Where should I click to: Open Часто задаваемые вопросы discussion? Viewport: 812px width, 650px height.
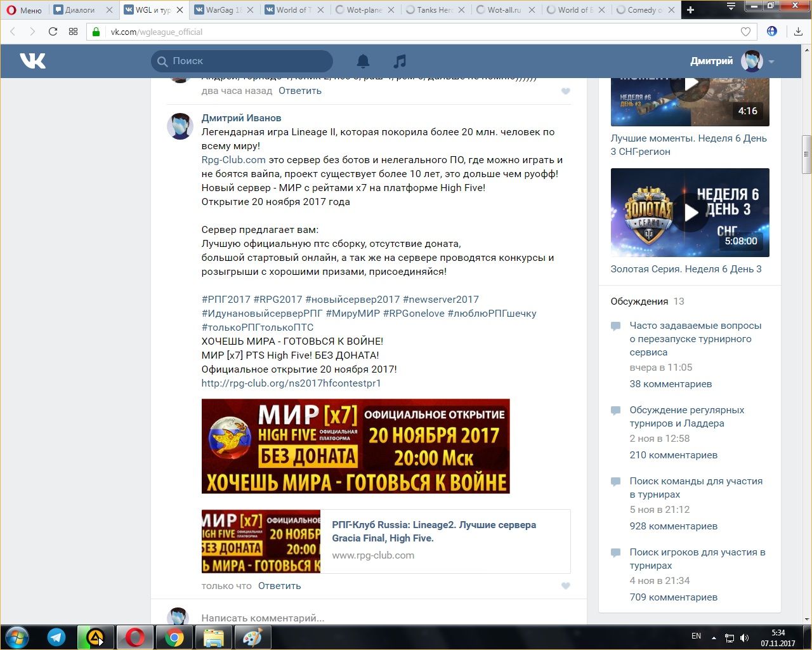(695, 339)
